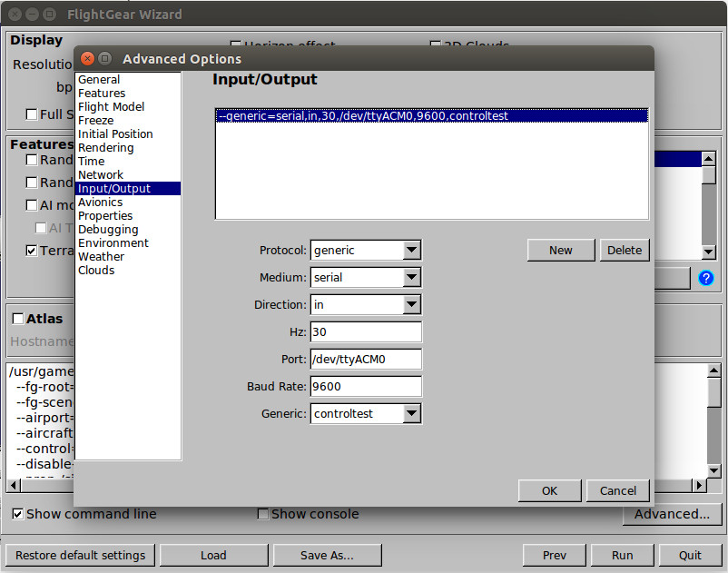
Task: Open the blue help question mark icon
Action: click(x=705, y=278)
